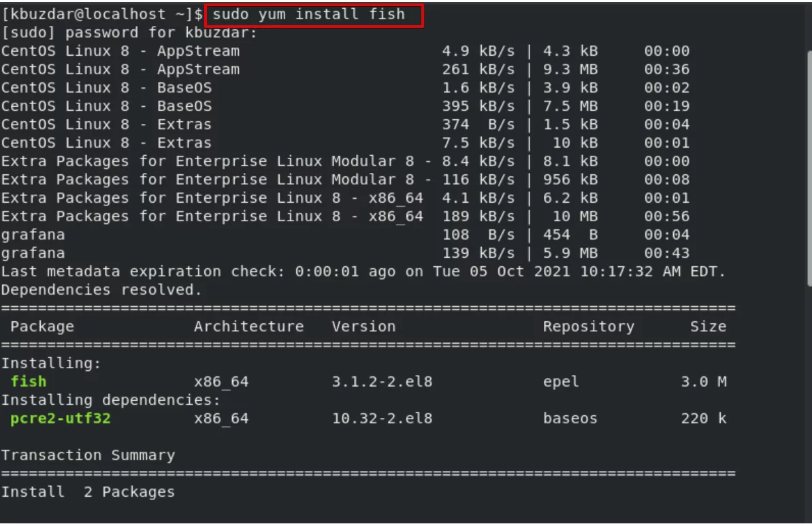
Task: Click the 'Last metadata expiration check' line
Action: coord(363,272)
